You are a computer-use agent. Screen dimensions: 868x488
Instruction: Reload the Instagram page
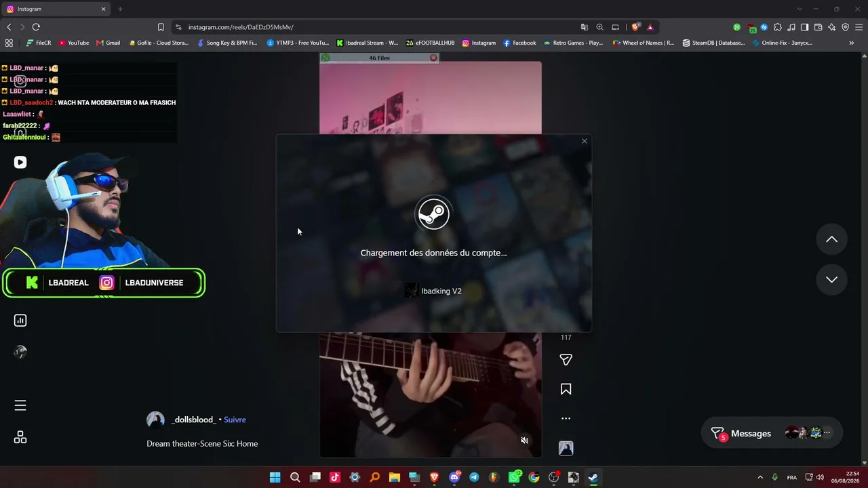pos(36,27)
